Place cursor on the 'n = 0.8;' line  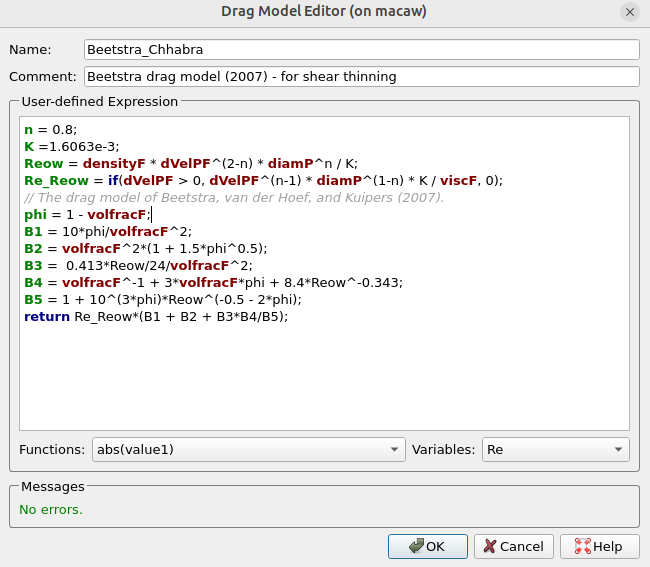coord(50,129)
